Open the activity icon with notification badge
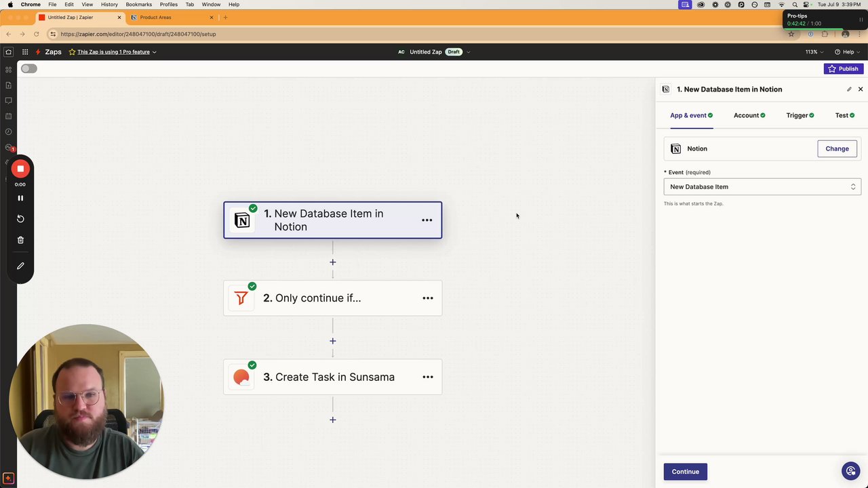Screen dimensions: 868x488 [x=9, y=147]
